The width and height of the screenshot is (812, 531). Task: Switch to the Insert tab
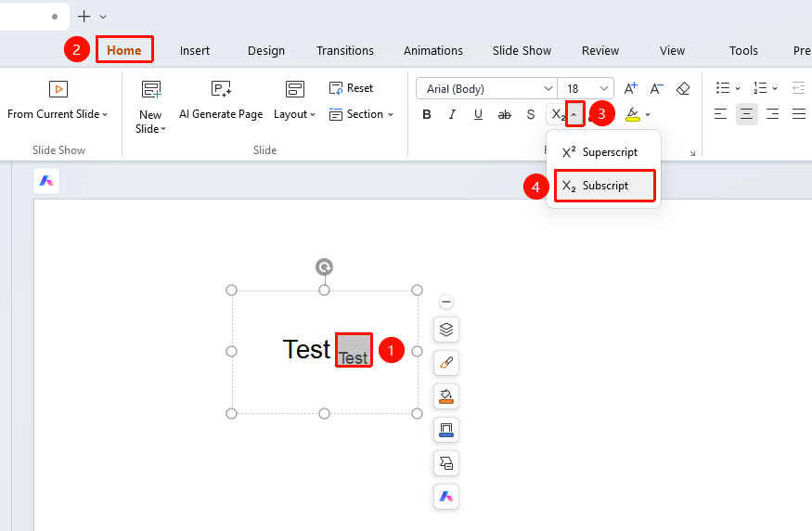tap(195, 51)
